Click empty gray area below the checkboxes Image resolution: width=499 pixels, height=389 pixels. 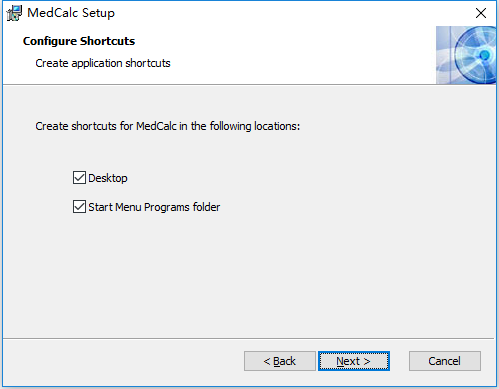coord(249,277)
